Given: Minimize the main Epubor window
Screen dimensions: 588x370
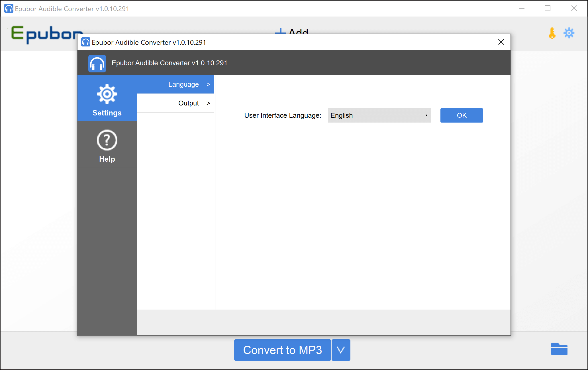Looking at the screenshot, I should 522,9.
